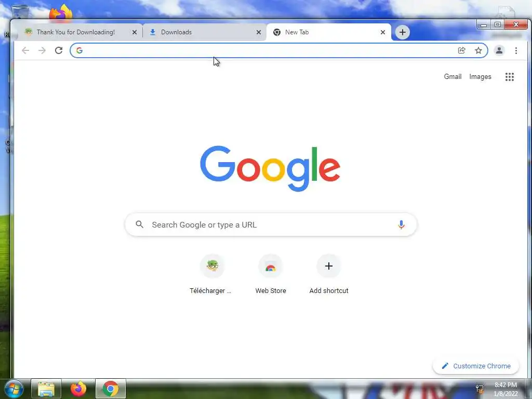Maximize the Chrome window
The width and height of the screenshot is (532, 399).
(497, 25)
